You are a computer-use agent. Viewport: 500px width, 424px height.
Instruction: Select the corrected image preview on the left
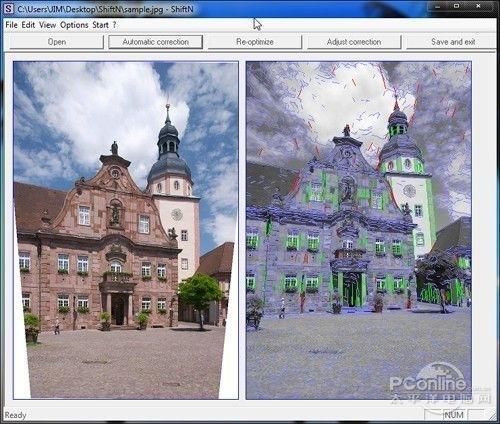click(x=126, y=230)
